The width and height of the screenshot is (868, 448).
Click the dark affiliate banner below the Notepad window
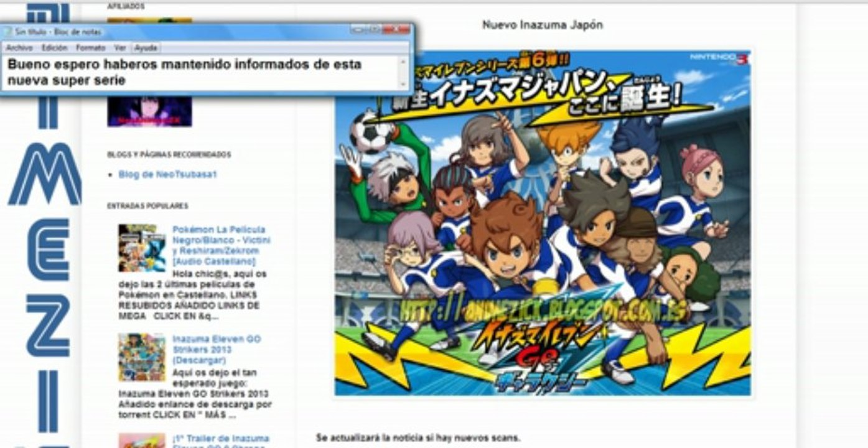[x=149, y=111]
